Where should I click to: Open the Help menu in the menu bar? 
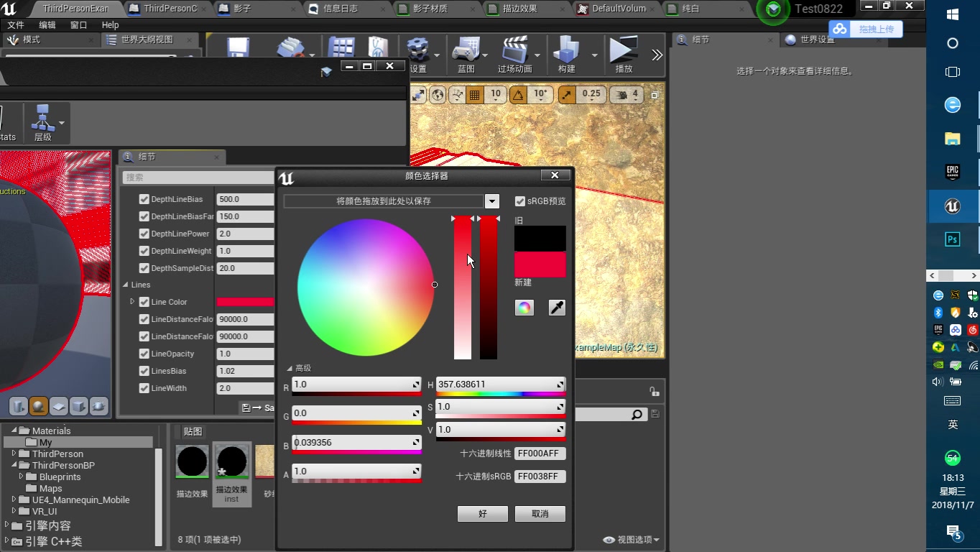point(111,24)
